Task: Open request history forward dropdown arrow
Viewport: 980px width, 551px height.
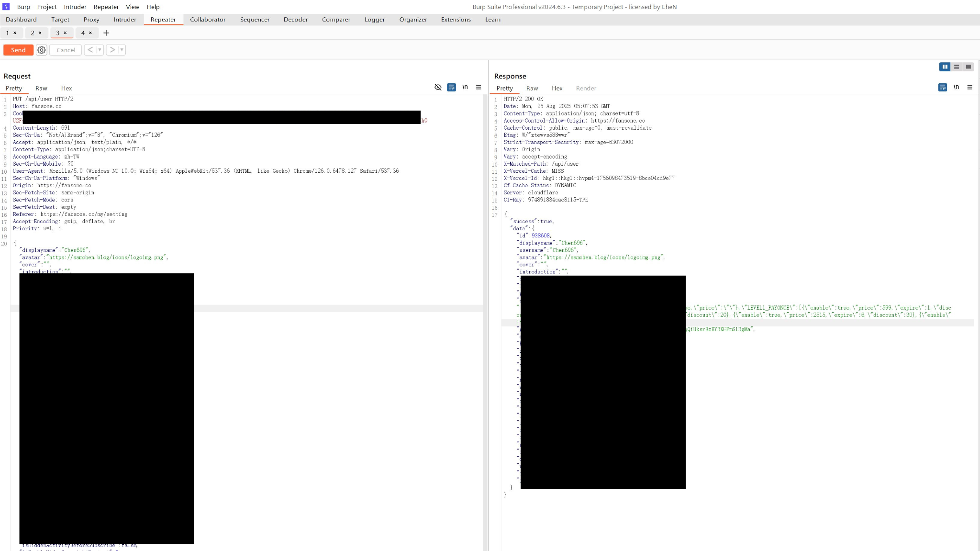Action: pyautogui.click(x=122, y=50)
